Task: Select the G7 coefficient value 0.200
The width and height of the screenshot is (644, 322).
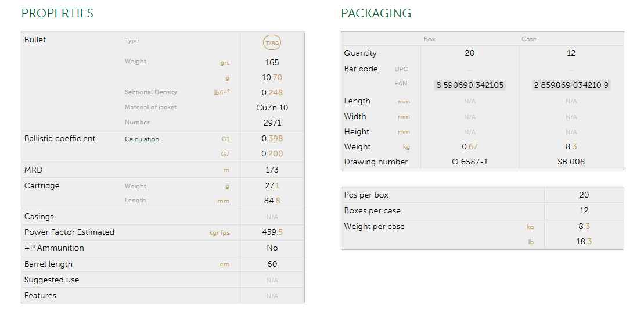Action: point(272,153)
